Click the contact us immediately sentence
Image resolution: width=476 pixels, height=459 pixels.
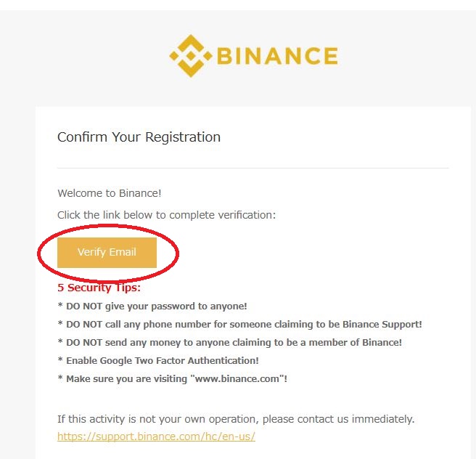(x=236, y=419)
